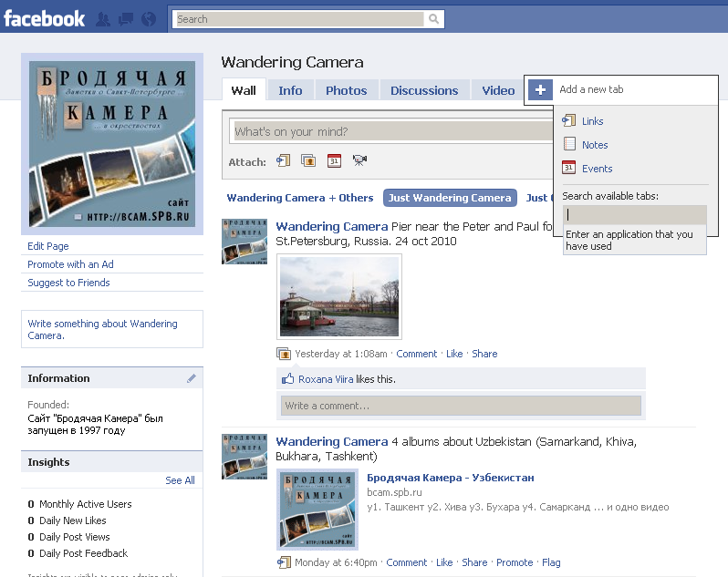The height and width of the screenshot is (577, 728).
Task: Attach a photo using photo icon
Action: (308, 160)
